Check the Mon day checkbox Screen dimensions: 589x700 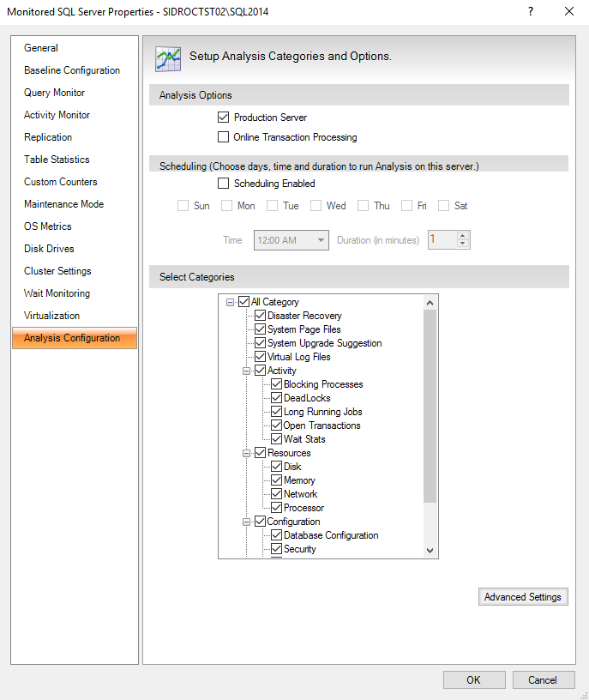tap(226, 205)
